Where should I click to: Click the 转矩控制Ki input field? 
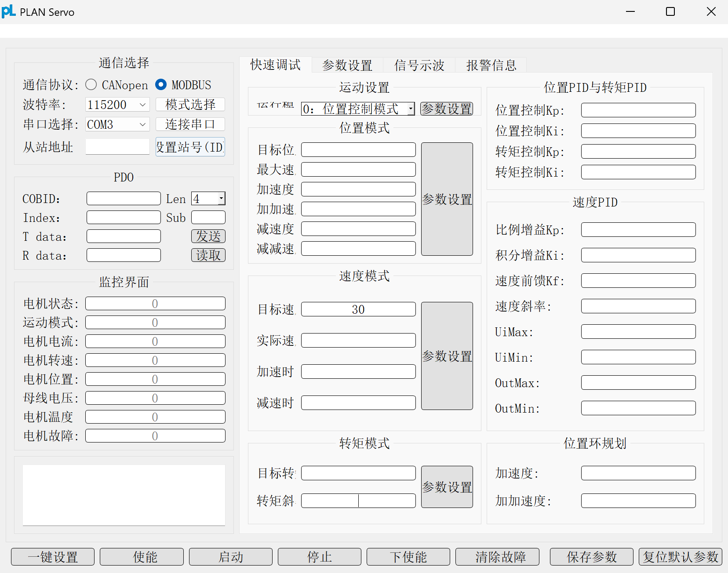coord(638,172)
